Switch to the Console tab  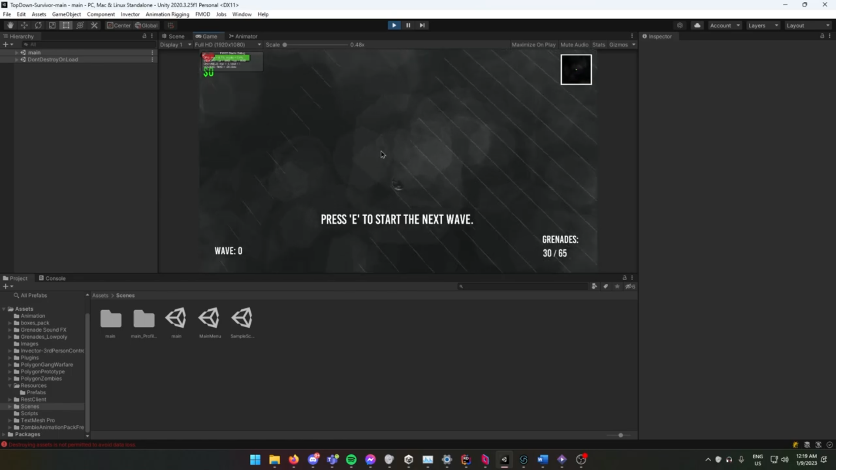52,278
